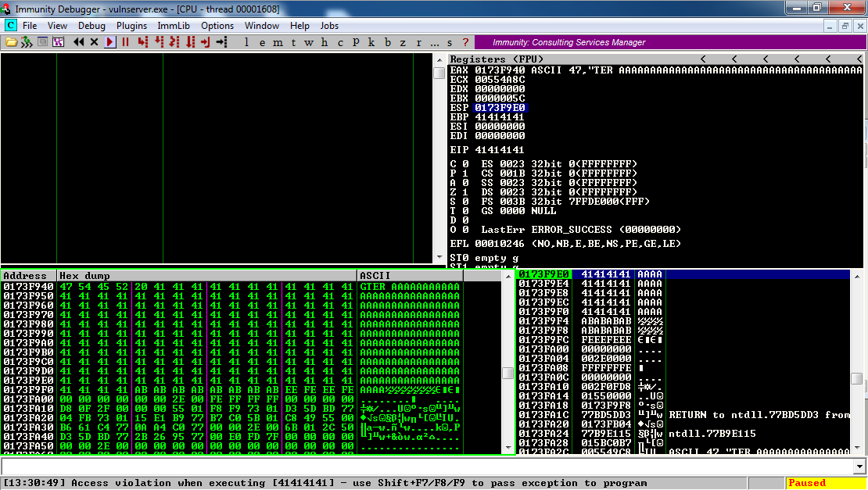Open Help via red question mark

click(465, 42)
